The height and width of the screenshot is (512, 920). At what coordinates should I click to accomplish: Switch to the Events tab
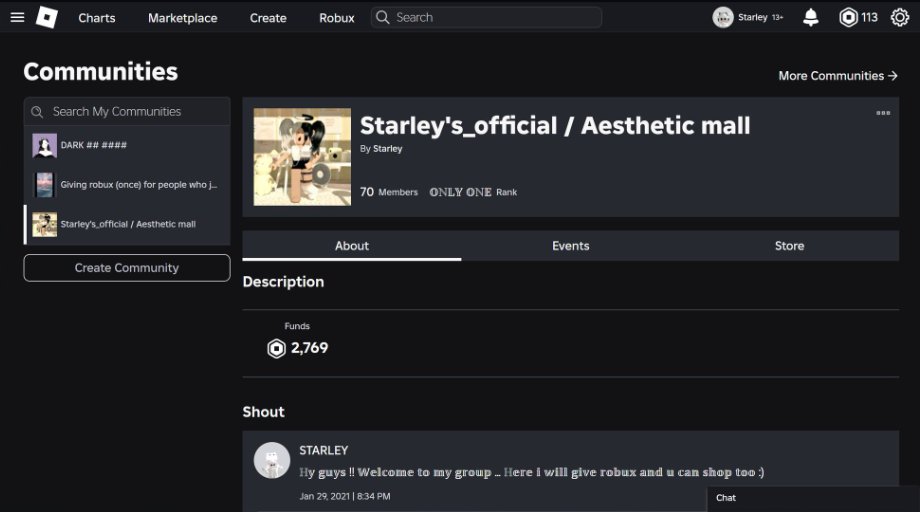570,246
